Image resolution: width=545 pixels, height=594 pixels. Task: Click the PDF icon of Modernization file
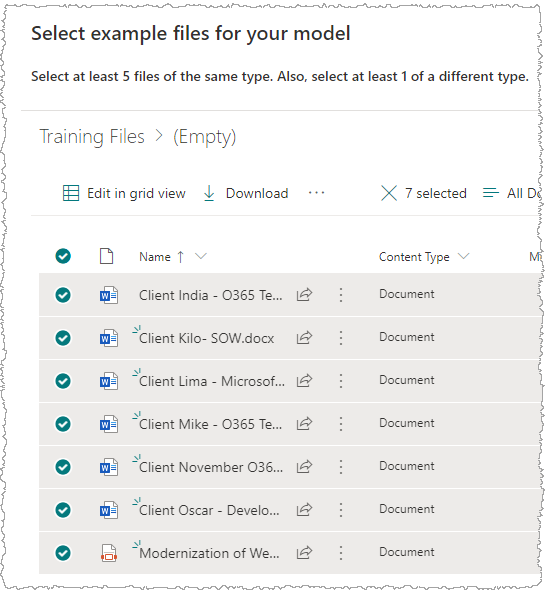pos(109,553)
